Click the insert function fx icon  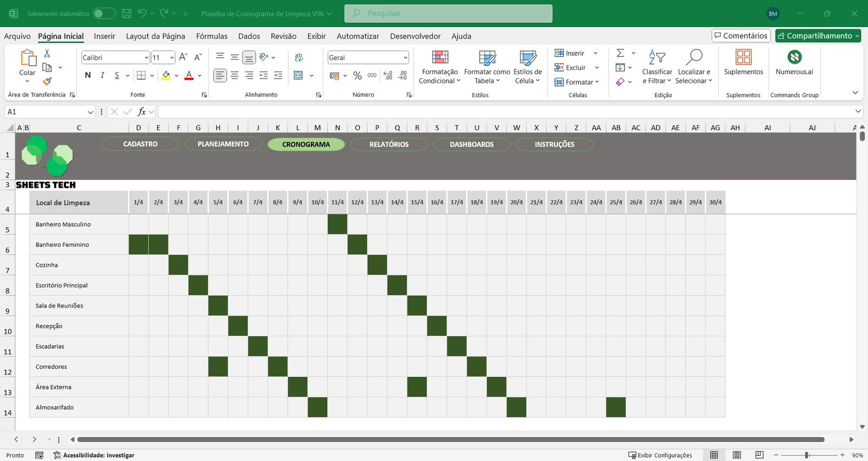(x=142, y=112)
